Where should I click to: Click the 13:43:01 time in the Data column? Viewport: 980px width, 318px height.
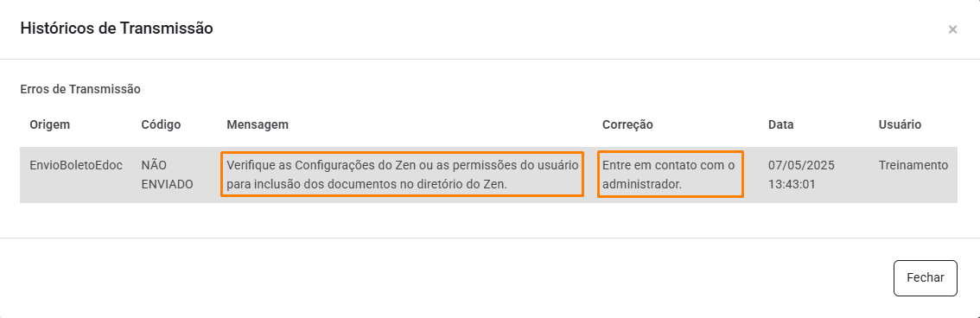click(x=790, y=184)
